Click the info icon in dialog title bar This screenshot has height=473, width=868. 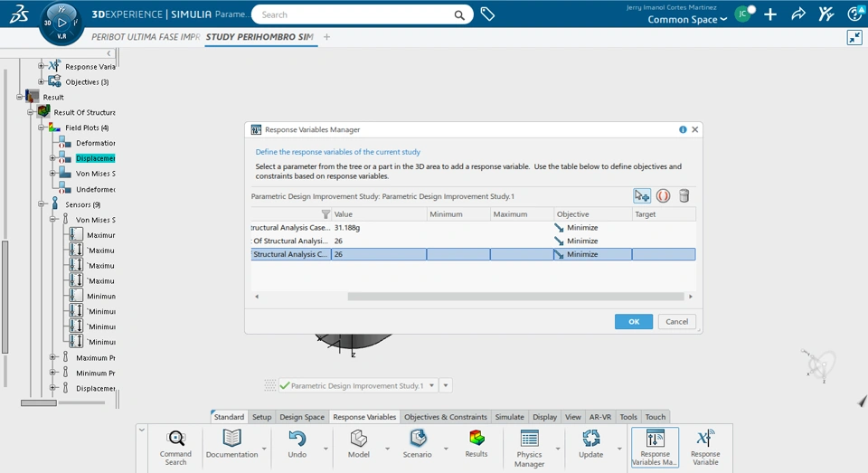coord(683,129)
